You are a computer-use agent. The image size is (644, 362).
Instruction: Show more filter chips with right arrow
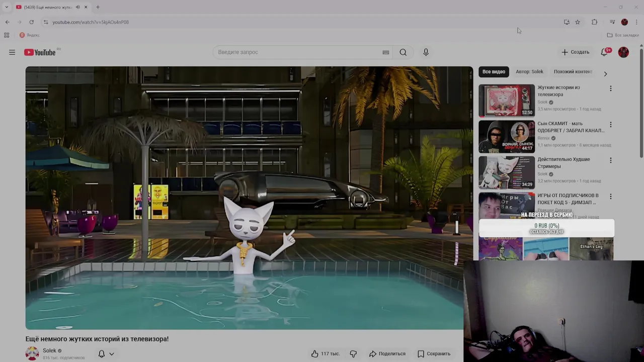tap(605, 74)
